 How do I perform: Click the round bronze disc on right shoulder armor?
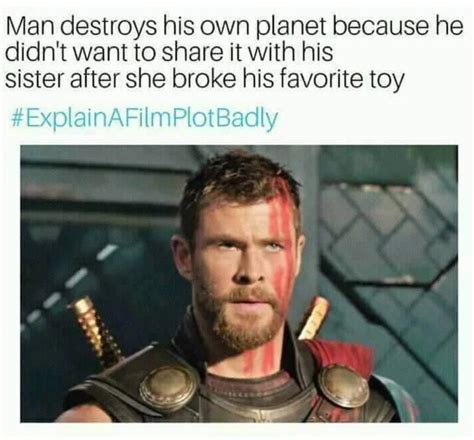coord(343,385)
